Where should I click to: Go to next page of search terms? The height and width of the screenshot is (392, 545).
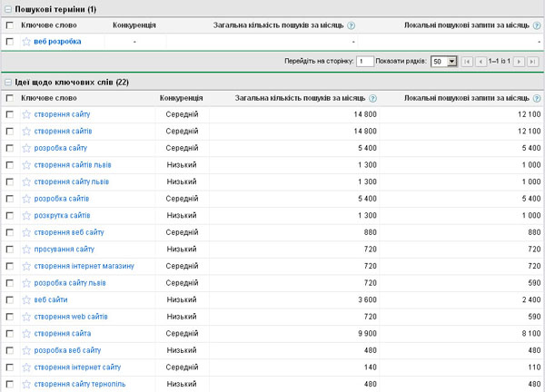point(519,62)
